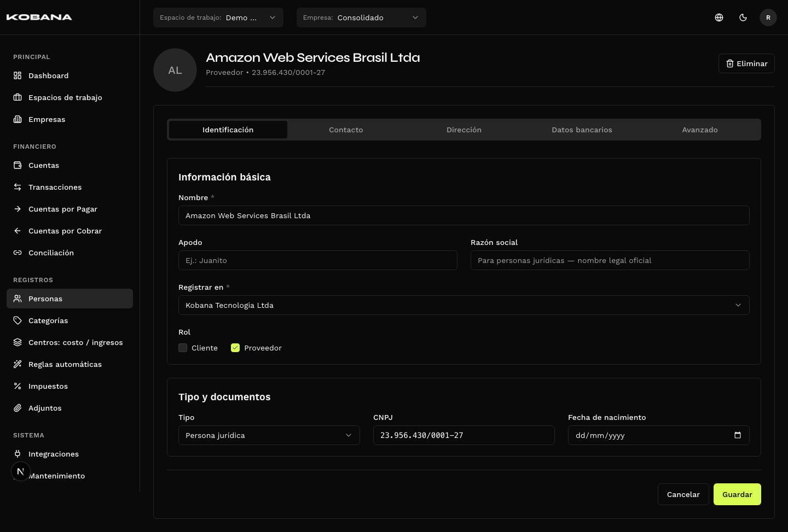Image resolution: width=788 pixels, height=532 pixels.
Task: Open Reglas automáticas page
Action: (69, 364)
